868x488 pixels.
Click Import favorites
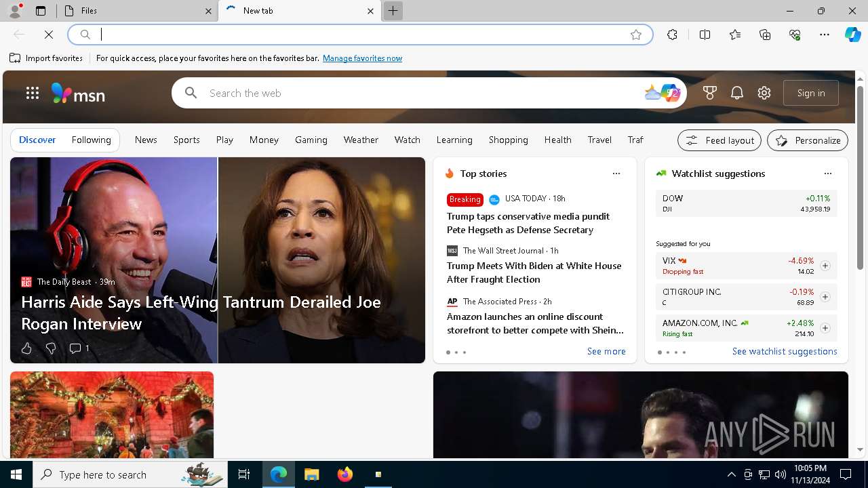pyautogui.click(x=46, y=58)
